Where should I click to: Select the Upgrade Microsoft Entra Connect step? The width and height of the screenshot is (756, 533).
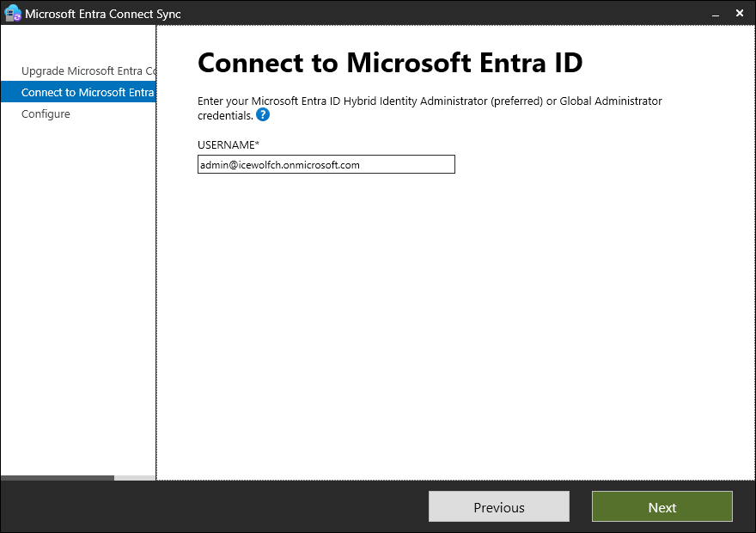tap(78, 70)
